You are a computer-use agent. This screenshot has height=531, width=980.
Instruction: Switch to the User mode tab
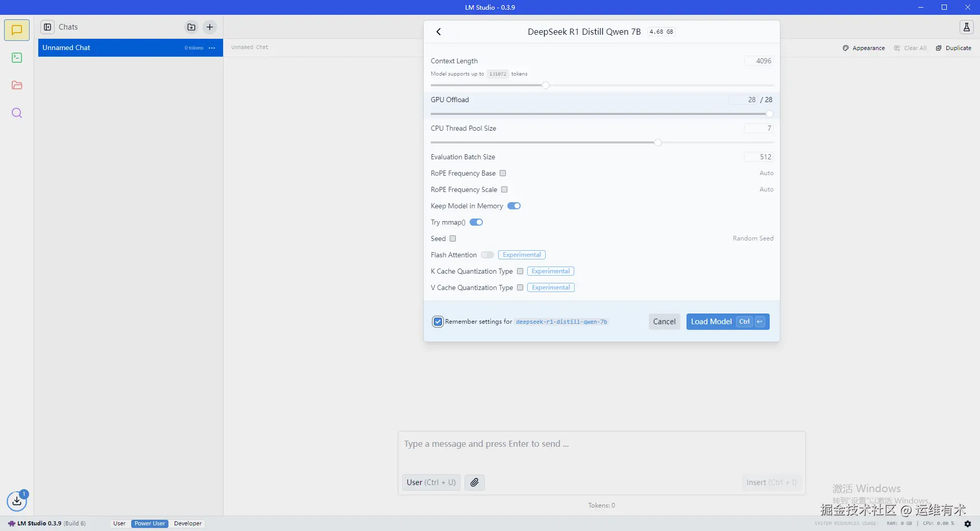pyautogui.click(x=119, y=523)
